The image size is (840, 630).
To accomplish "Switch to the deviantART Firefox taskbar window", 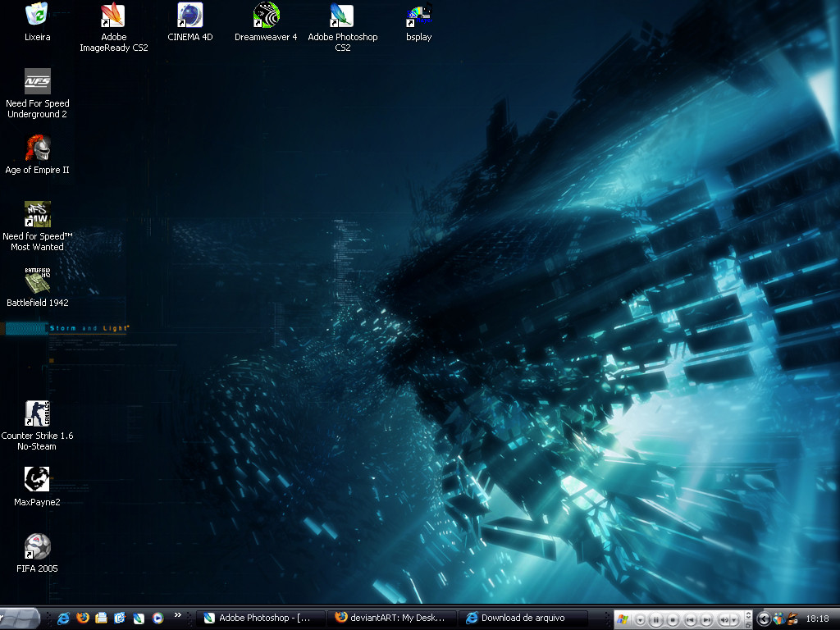I will point(390,618).
